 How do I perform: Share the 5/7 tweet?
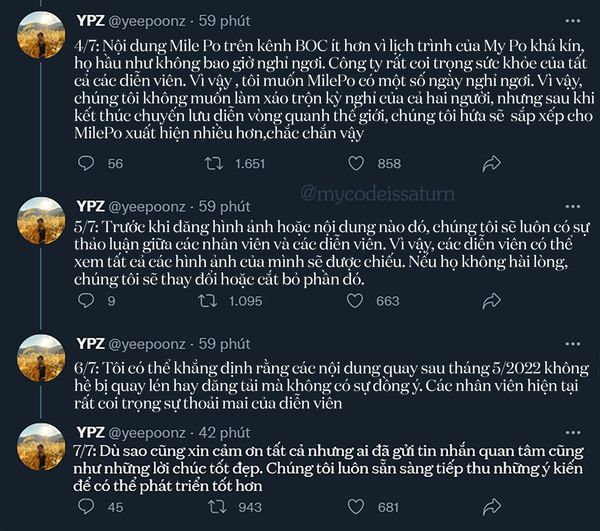click(491, 300)
